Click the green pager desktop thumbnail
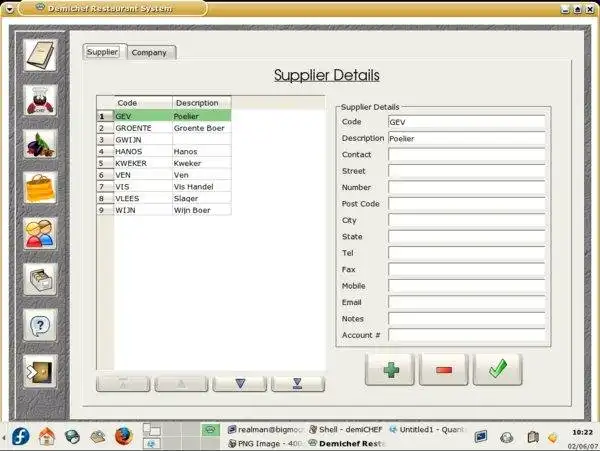Screen dimensions: 600x451 [210, 430]
